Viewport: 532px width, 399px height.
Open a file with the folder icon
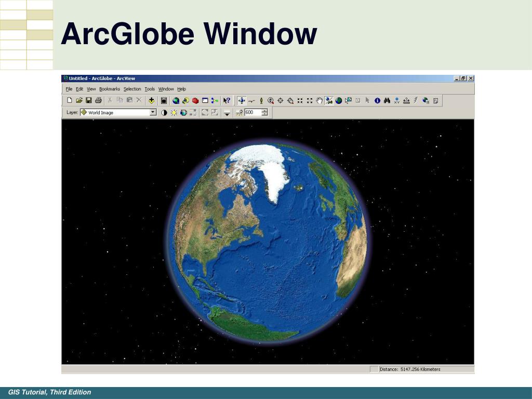click(79, 100)
